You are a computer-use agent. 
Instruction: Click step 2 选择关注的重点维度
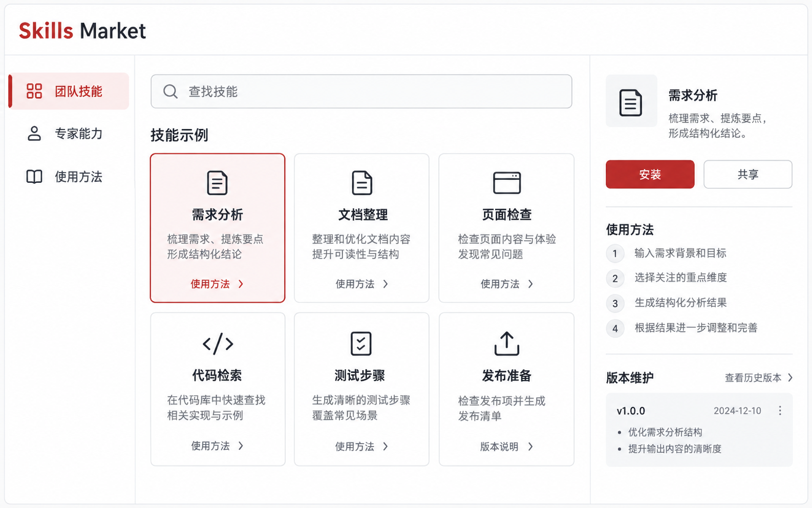click(x=681, y=278)
